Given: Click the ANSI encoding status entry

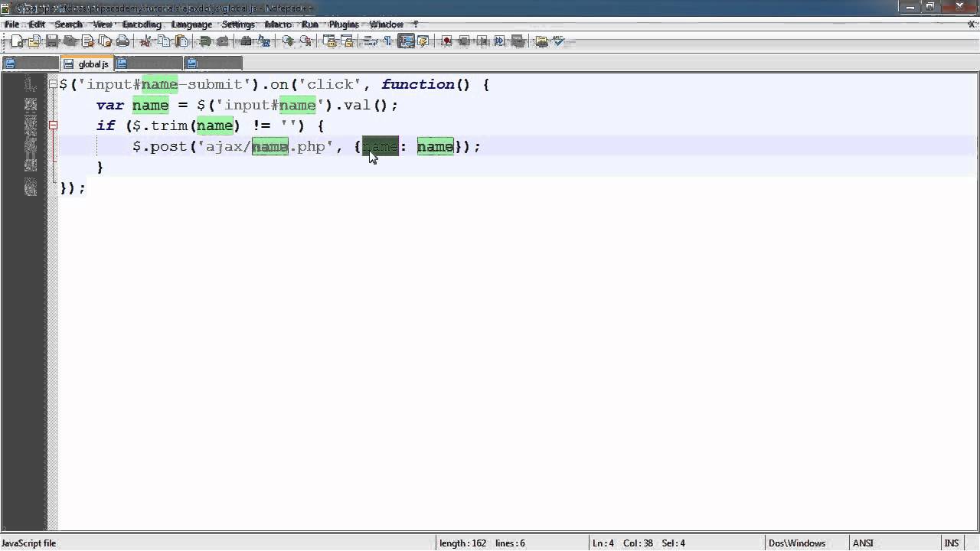Looking at the screenshot, I should [x=863, y=543].
